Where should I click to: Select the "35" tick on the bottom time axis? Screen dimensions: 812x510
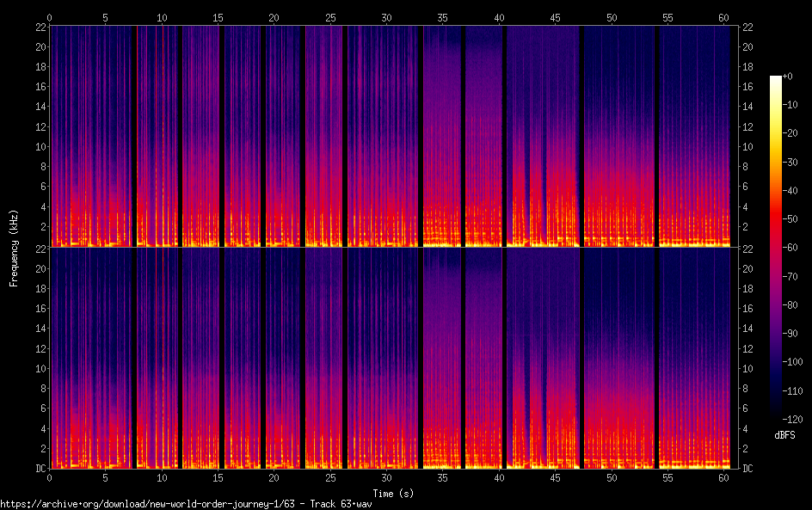point(443,477)
